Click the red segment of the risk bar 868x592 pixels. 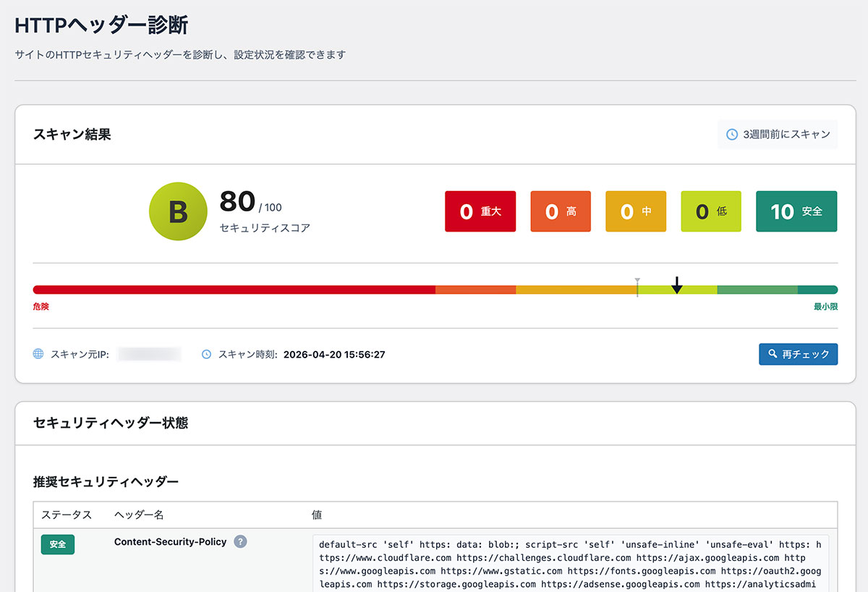point(234,289)
